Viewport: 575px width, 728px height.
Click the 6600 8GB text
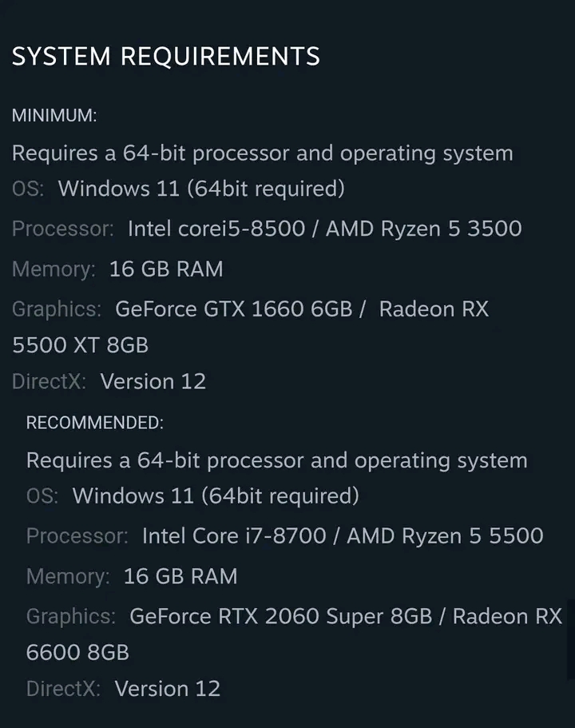point(77,652)
